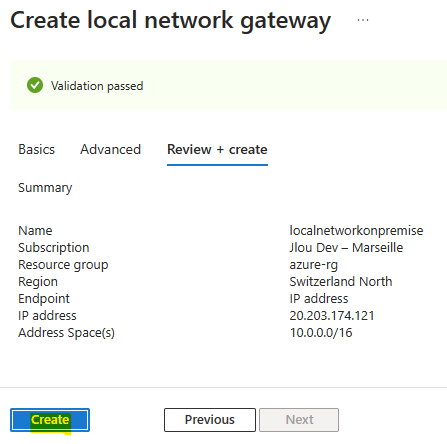
Task: Click the Jlou Dev – Marseille subscription value
Action: [x=346, y=247]
